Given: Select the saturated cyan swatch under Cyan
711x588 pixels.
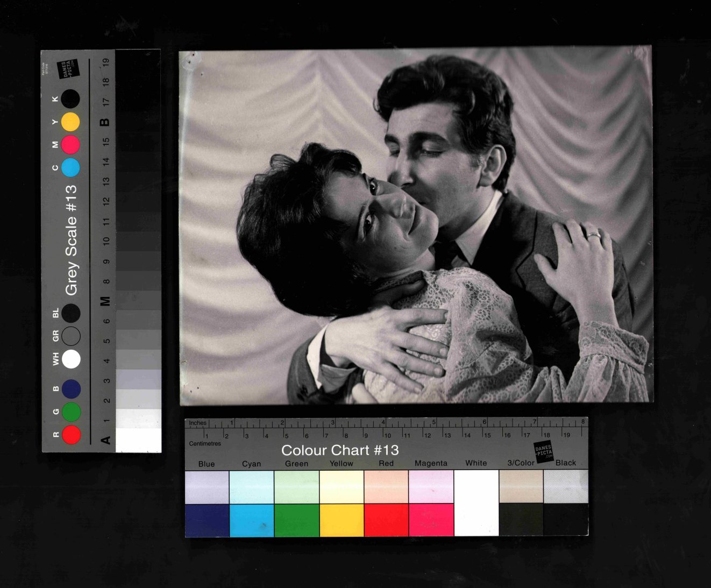Looking at the screenshot, I should (252, 520).
